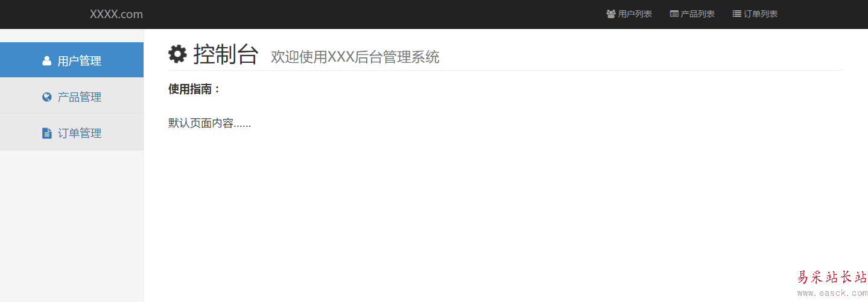Click the order list icon in navbar
The height and width of the screenshot is (302, 868).
click(737, 14)
